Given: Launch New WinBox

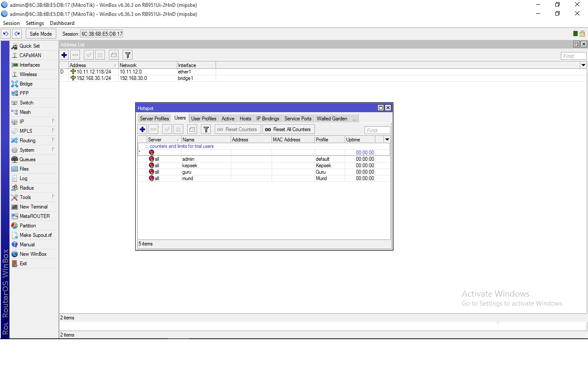Looking at the screenshot, I should point(33,254).
